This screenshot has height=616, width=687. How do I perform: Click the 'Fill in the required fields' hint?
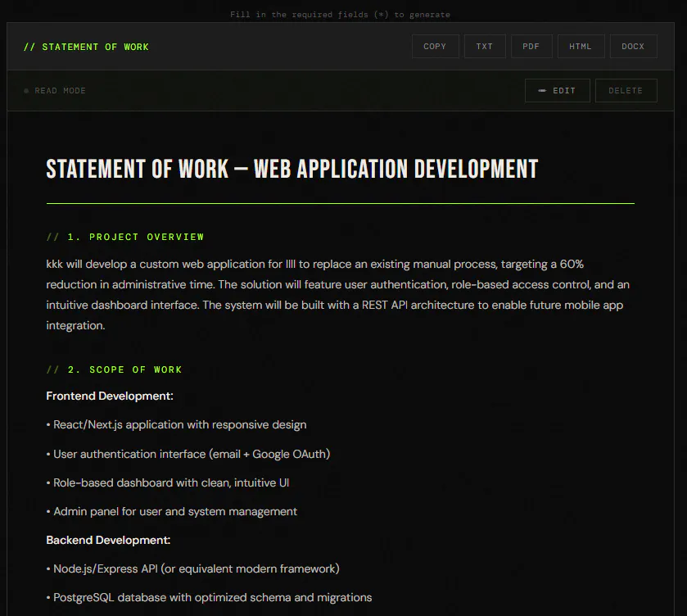[x=340, y=15]
